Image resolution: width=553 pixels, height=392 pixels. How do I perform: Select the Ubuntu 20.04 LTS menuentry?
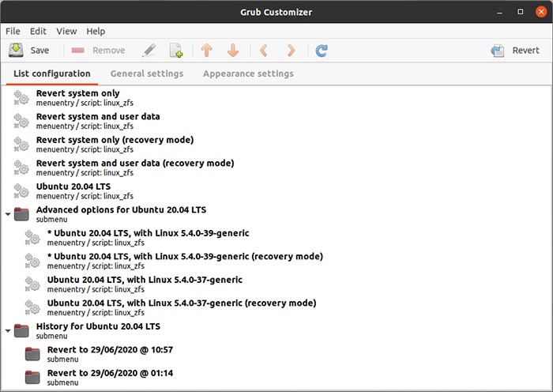click(73, 187)
